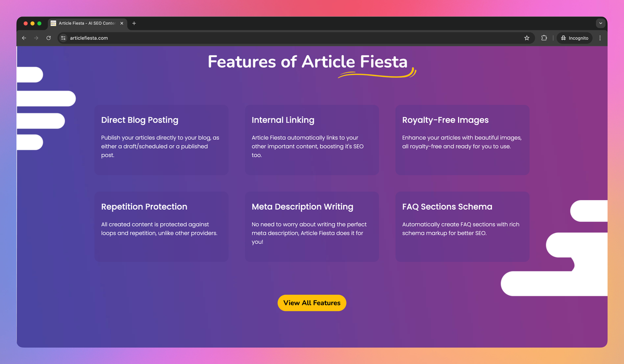
Task: Click the View All Features button
Action: (312, 303)
